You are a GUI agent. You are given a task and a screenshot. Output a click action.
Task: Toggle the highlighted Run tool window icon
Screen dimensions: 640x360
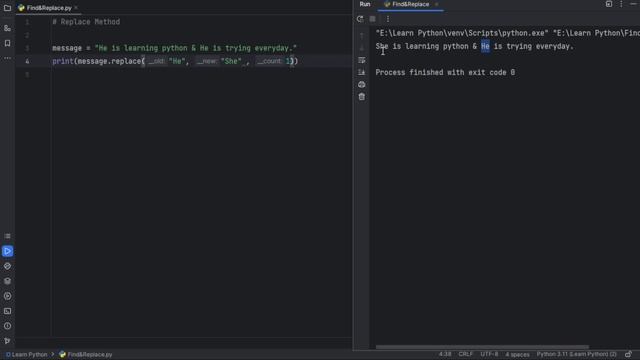[7, 251]
